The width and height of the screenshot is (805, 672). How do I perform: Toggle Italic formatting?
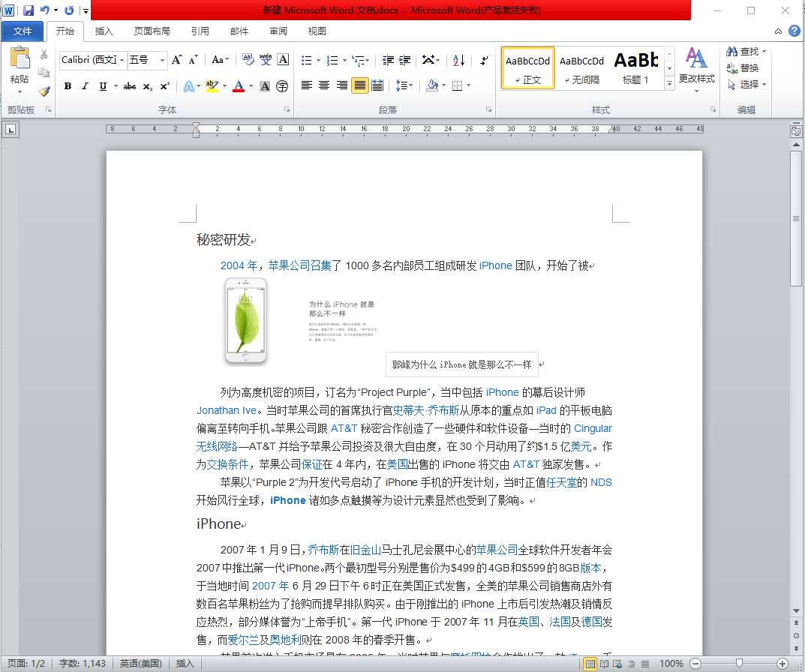[x=85, y=86]
